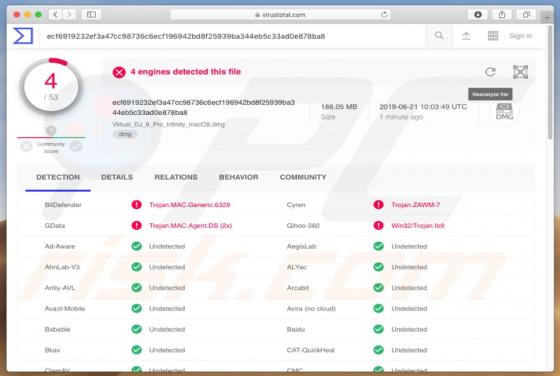Click Trojan.ZAWM-7 detection text
The image size is (560, 376).
[x=416, y=205]
